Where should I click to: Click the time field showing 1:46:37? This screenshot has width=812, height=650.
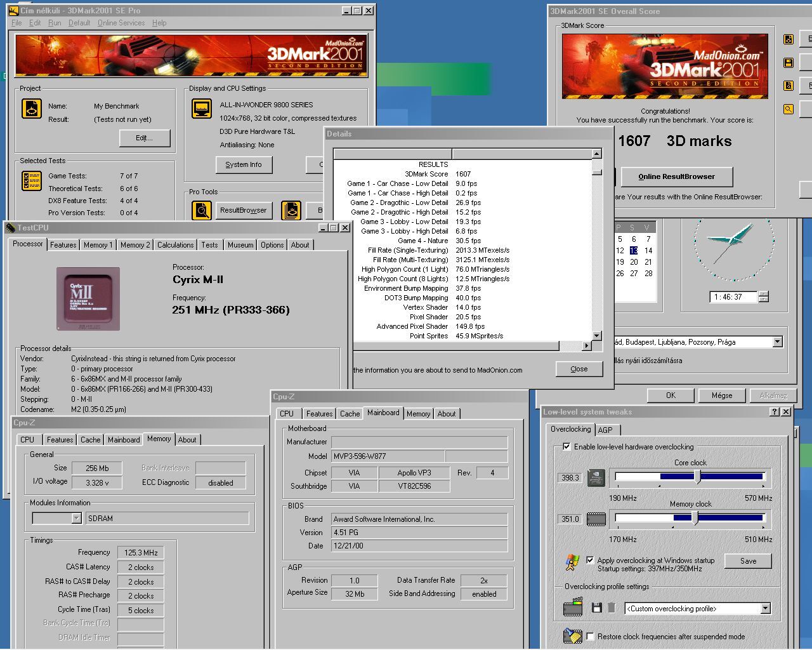click(x=733, y=297)
